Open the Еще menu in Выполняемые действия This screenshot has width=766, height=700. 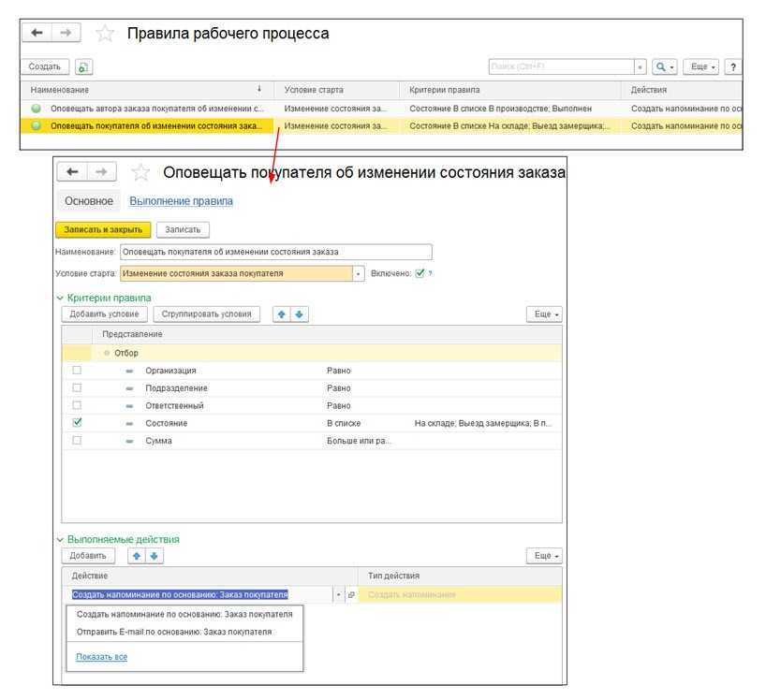point(543,556)
